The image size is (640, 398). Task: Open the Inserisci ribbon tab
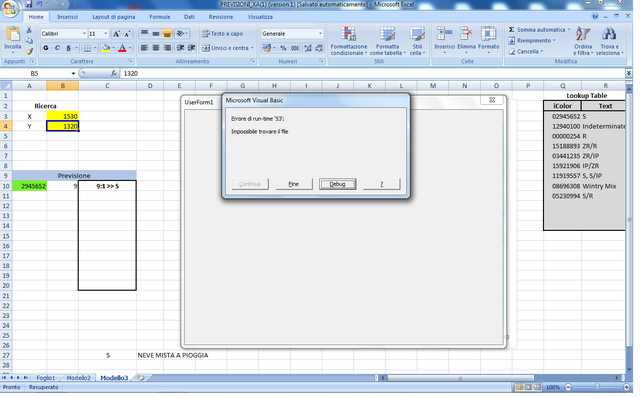[67, 17]
